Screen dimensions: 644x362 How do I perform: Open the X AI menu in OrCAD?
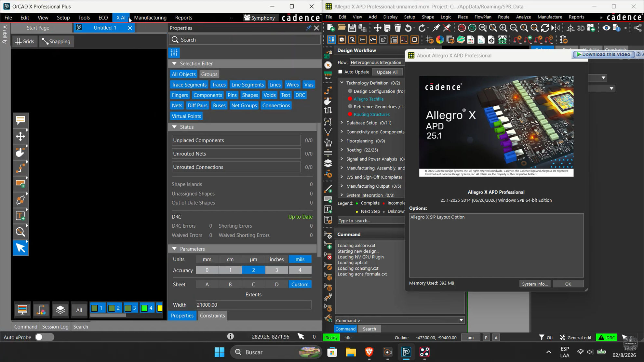point(121,18)
